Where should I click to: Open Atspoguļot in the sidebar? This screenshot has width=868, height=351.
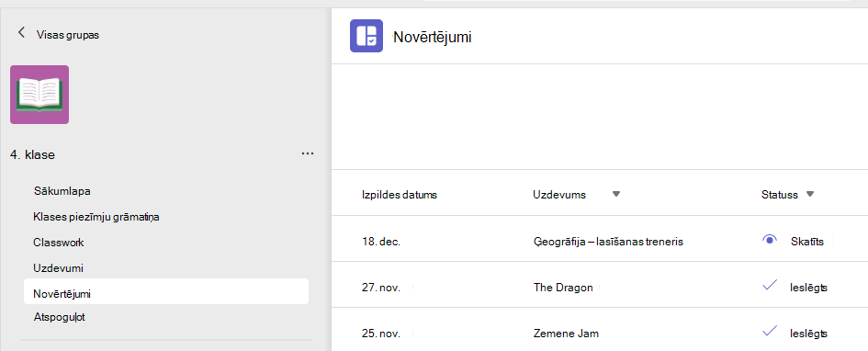pos(59,317)
